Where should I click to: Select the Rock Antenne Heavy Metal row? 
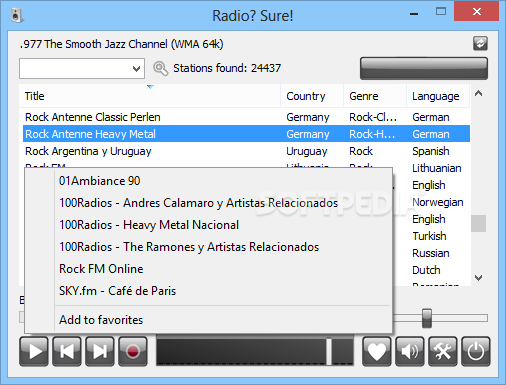coord(246,134)
